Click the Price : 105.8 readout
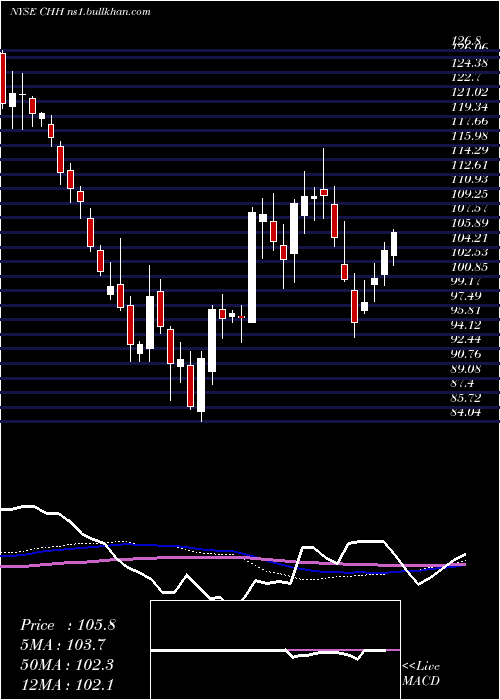Screen dimensions: 500x700 point(68,625)
